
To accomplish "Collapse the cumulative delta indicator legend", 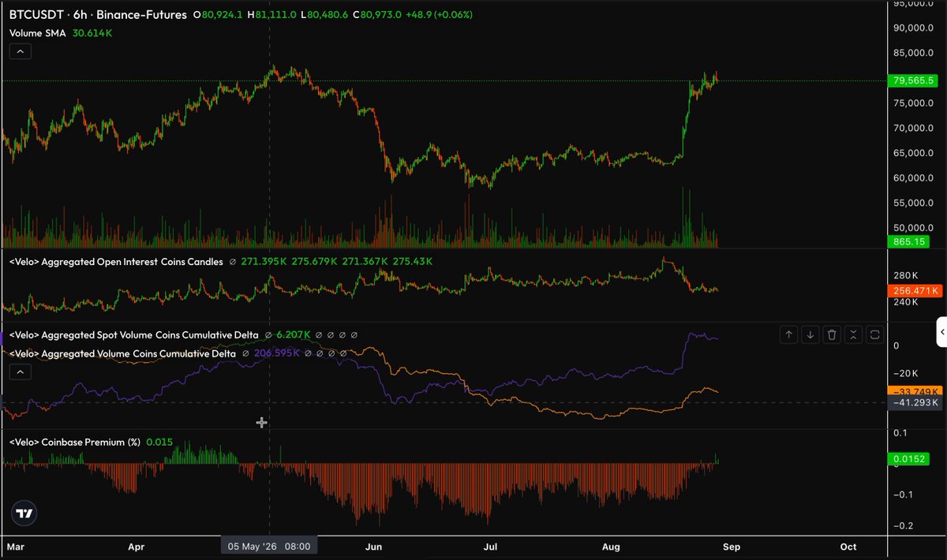I will (x=21, y=371).
